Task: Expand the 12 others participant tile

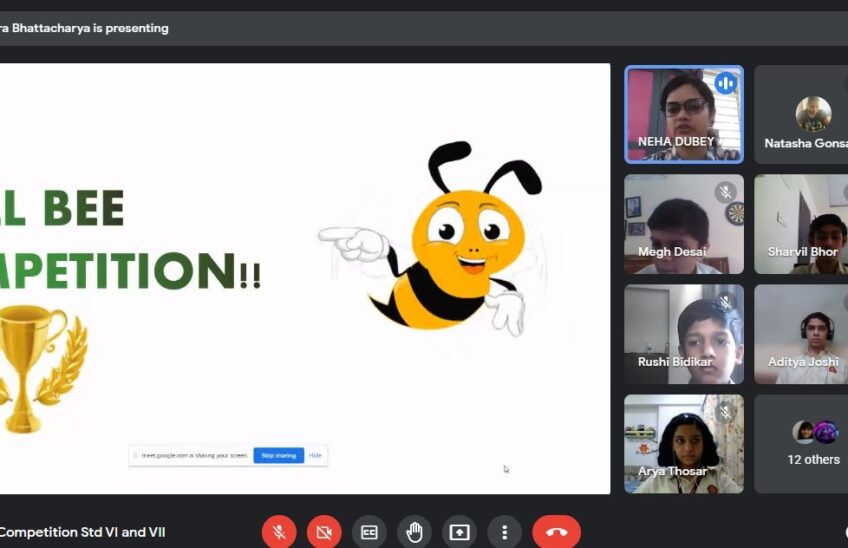Action: [812, 444]
